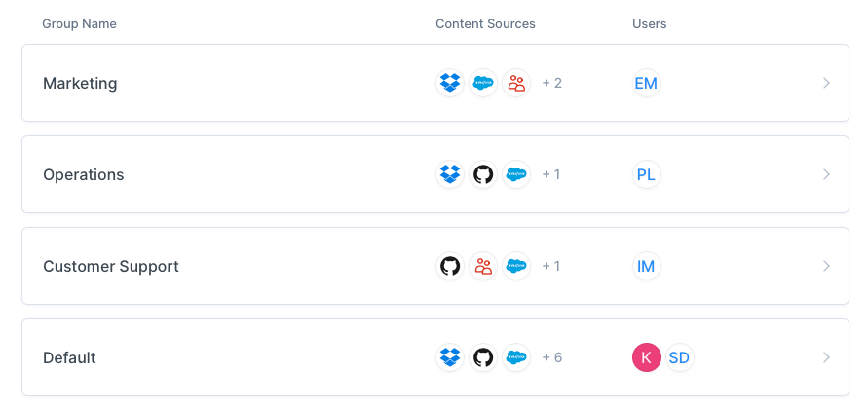Click the pink K user avatar
Screen dimensions: 868x410
point(647,357)
